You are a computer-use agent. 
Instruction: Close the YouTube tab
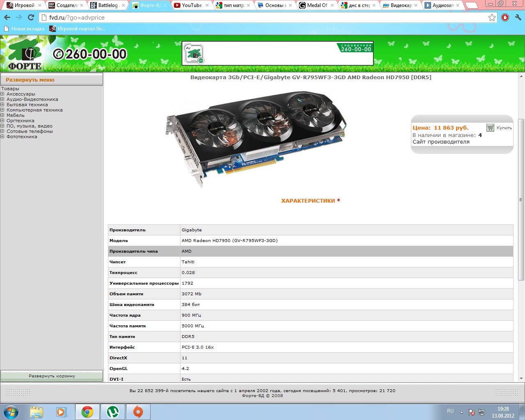[207, 5]
